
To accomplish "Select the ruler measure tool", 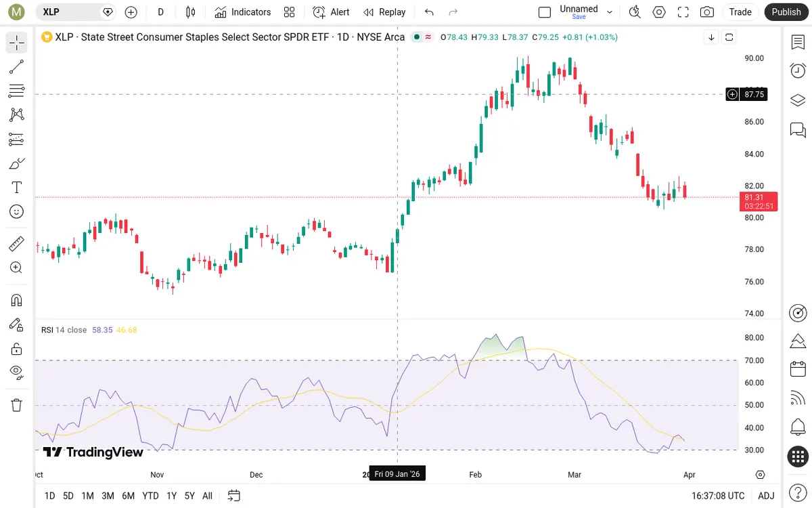I will pyautogui.click(x=17, y=243).
